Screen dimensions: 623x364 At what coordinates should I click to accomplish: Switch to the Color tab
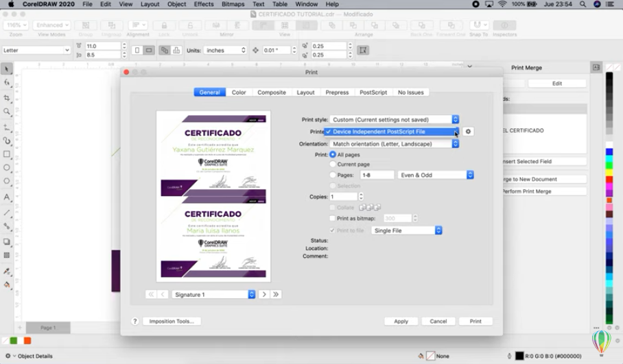tap(239, 93)
